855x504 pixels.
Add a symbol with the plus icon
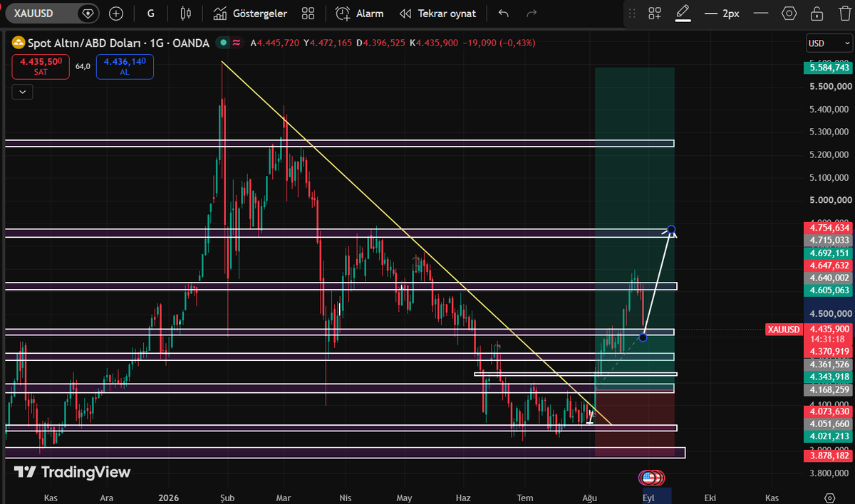pos(115,14)
